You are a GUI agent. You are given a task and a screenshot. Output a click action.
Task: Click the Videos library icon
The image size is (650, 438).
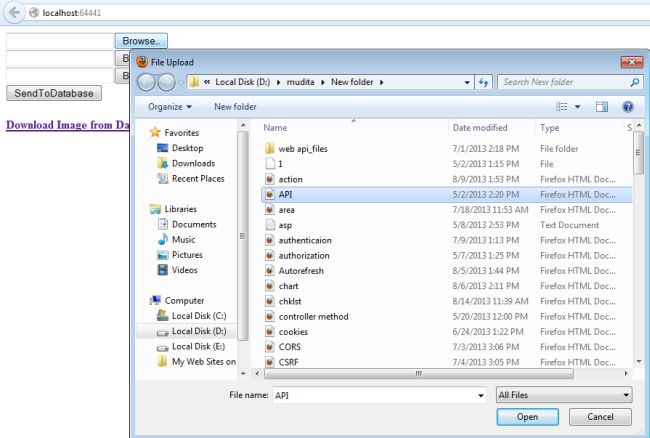[x=162, y=270]
